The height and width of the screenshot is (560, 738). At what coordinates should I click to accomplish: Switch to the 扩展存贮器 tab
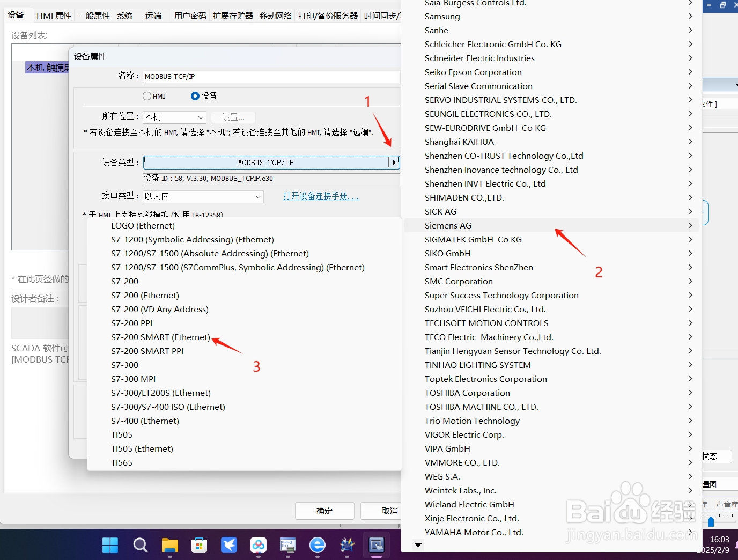click(x=233, y=16)
